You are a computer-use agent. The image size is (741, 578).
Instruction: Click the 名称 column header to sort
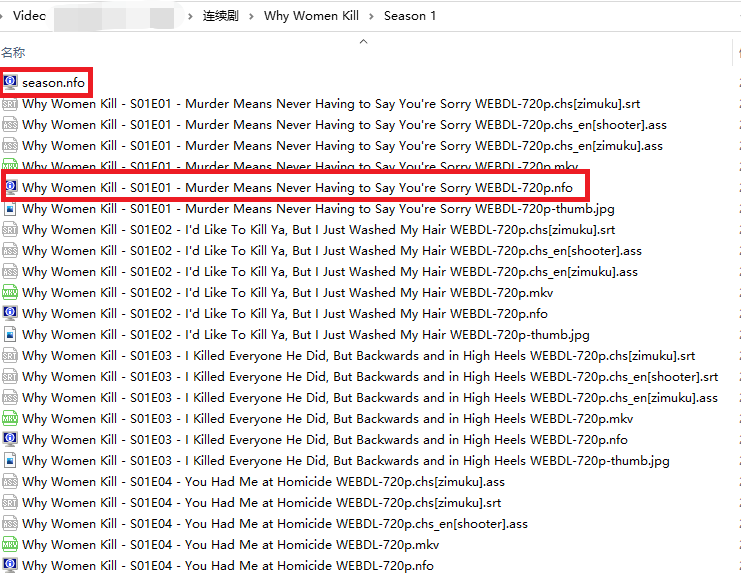[14, 52]
